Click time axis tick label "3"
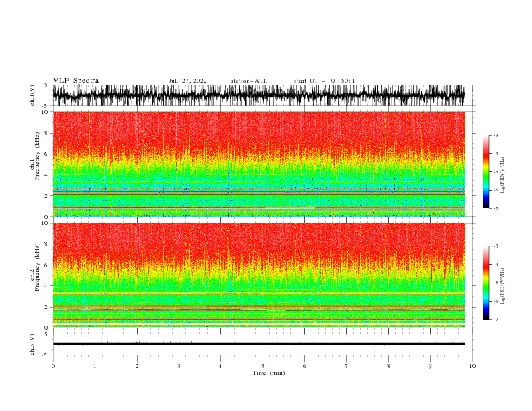This screenshot has height=411, width=532. click(179, 366)
